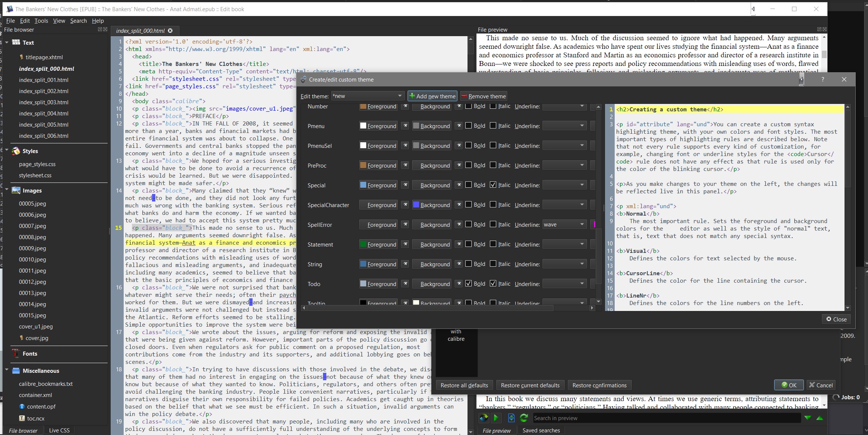The image size is (868, 435).
Task: Clear the Special foreground color with x button
Action: pyautogui.click(x=405, y=185)
